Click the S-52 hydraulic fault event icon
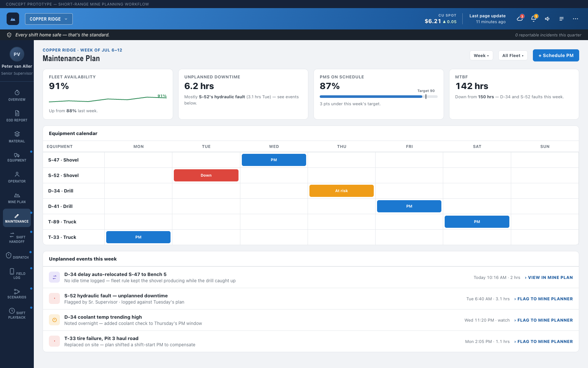Image resolution: width=588 pixels, height=368 pixels. point(54,298)
